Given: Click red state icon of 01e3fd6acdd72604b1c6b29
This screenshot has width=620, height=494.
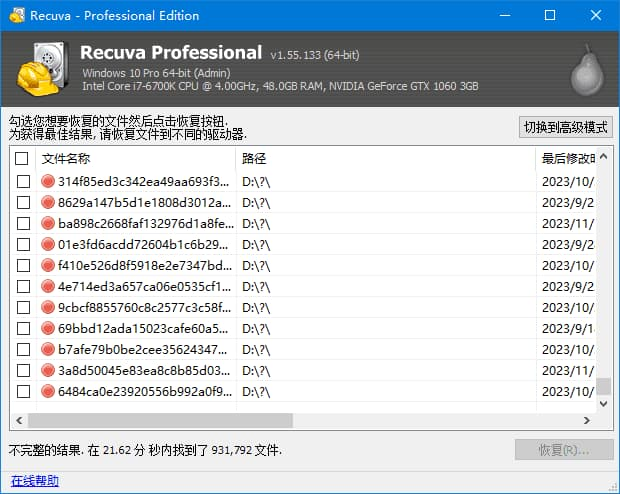Looking at the screenshot, I should [x=48, y=244].
